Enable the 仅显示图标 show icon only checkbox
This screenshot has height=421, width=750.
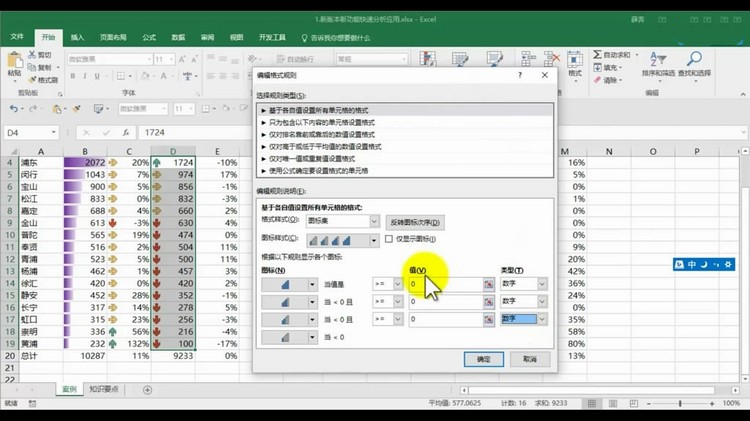tap(389, 239)
